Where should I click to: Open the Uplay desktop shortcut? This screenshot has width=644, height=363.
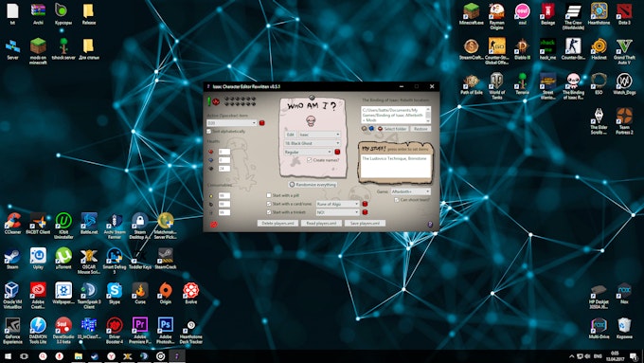pyautogui.click(x=38, y=258)
